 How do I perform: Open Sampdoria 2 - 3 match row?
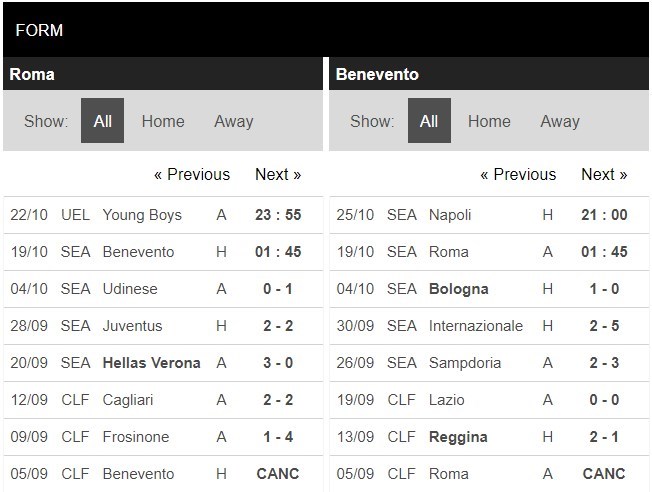point(489,363)
